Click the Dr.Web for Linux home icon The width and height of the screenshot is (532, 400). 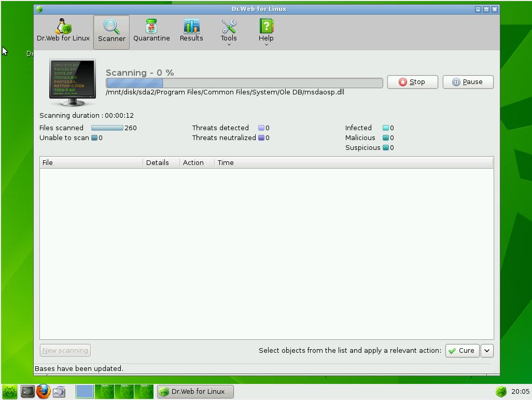pos(63,30)
